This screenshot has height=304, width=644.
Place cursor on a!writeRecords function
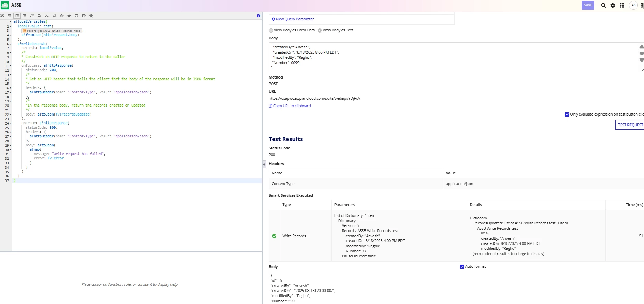pyautogui.click(x=31, y=44)
